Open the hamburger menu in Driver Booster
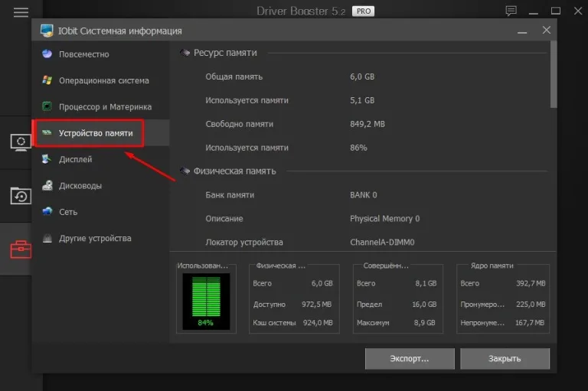This screenshot has height=391, width=588. coord(21,12)
